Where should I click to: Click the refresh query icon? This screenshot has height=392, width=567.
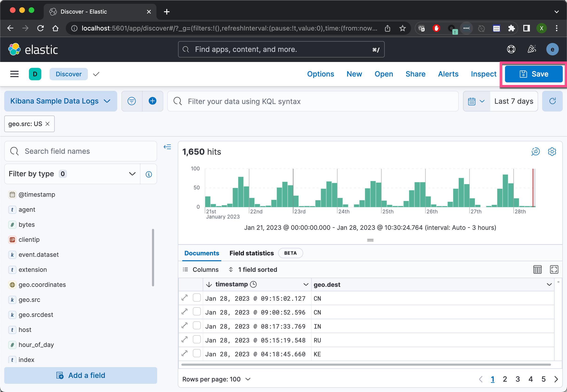click(552, 101)
